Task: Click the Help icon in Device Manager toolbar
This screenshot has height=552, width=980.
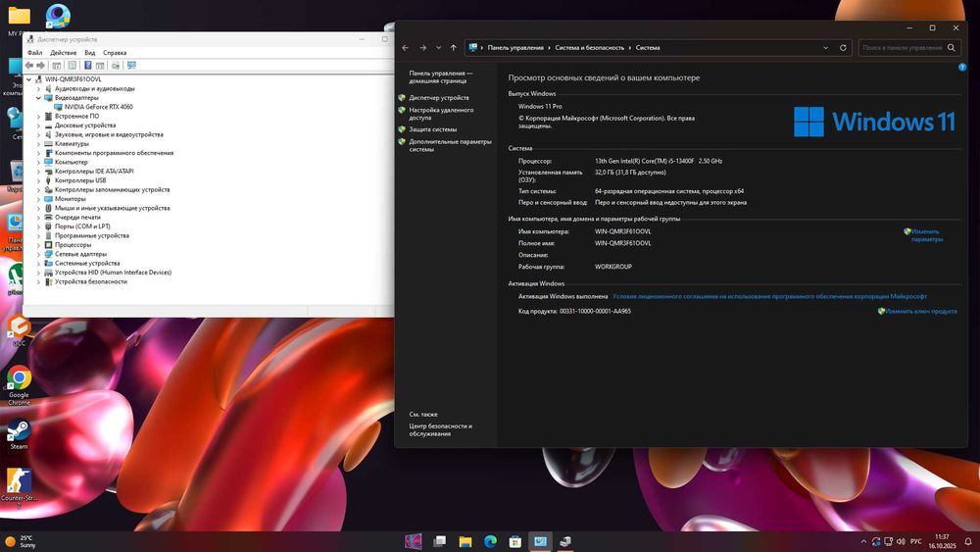Action: [x=87, y=65]
